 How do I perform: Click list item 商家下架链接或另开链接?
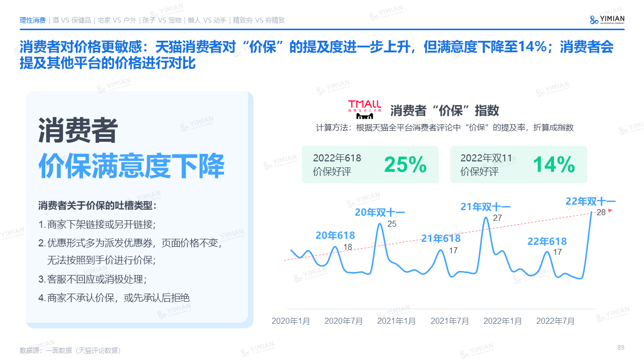click(97, 224)
